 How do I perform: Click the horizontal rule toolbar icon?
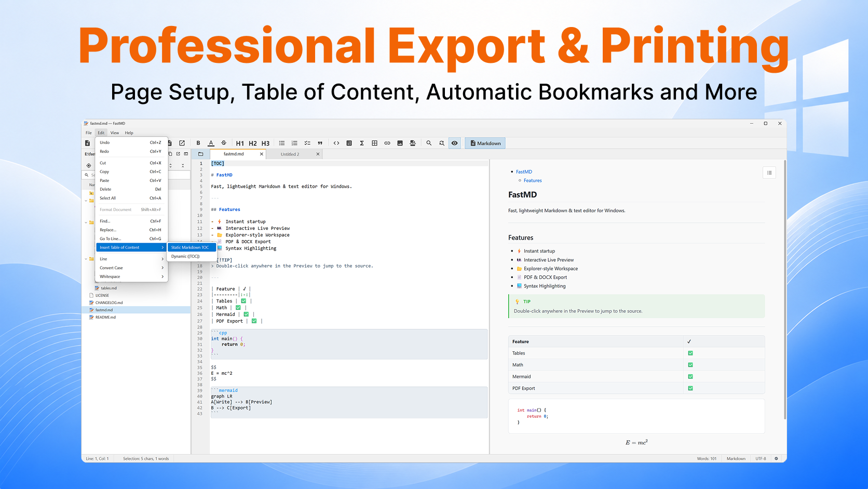pyautogui.click(x=413, y=143)
